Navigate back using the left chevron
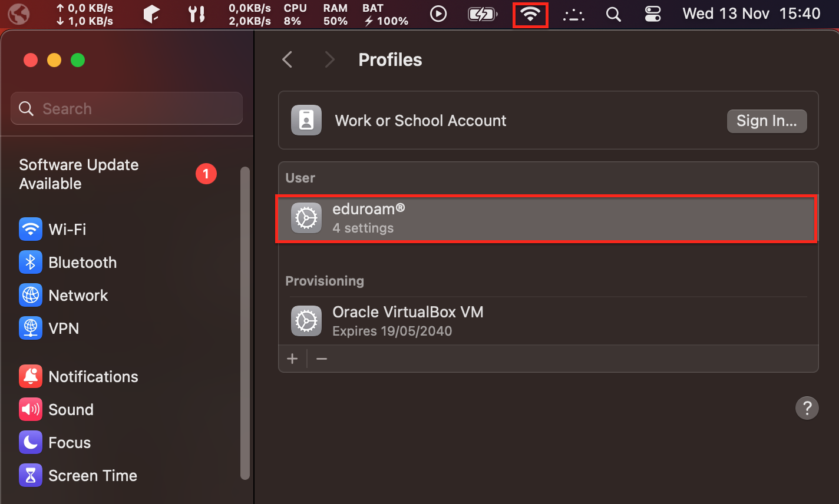 pyautogui.click(x=287, y=59)
